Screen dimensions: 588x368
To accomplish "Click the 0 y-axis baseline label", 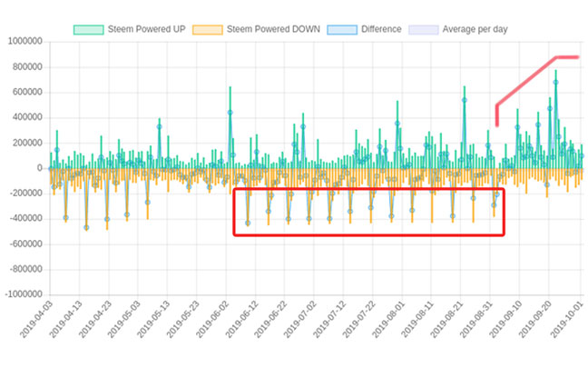I will (x=39, y=168).
